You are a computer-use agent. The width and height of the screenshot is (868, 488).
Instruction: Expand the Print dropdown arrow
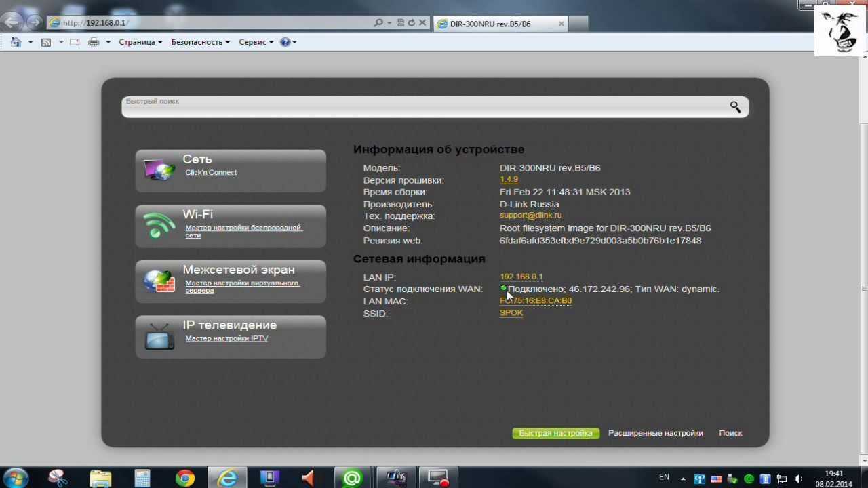coord(108,42)
